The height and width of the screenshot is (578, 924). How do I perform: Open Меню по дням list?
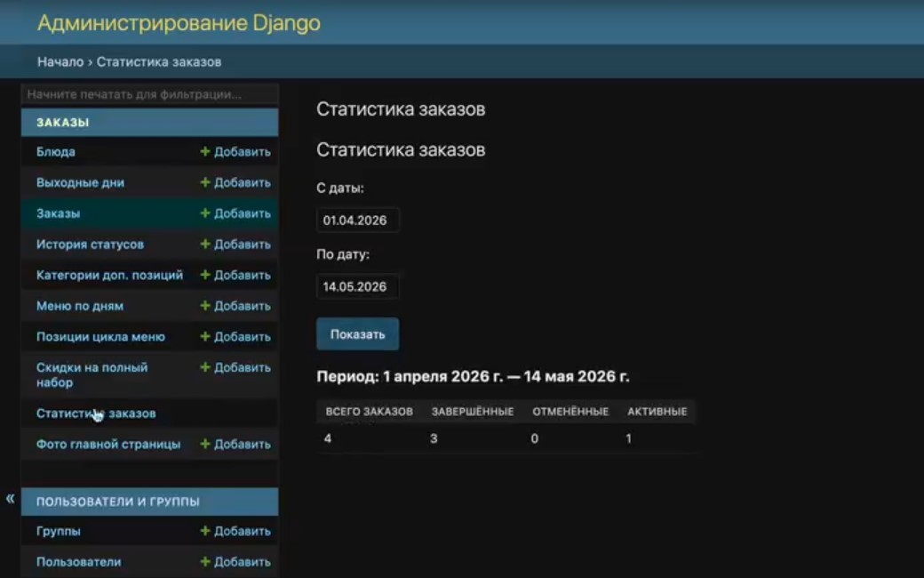pyautogui.click(x=80, y=306)
